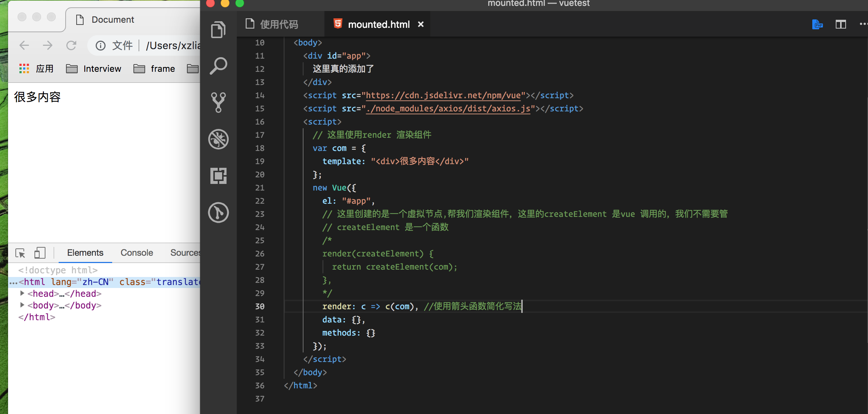Toggle the DevTools element inspector picker

[x=20, y=253]
